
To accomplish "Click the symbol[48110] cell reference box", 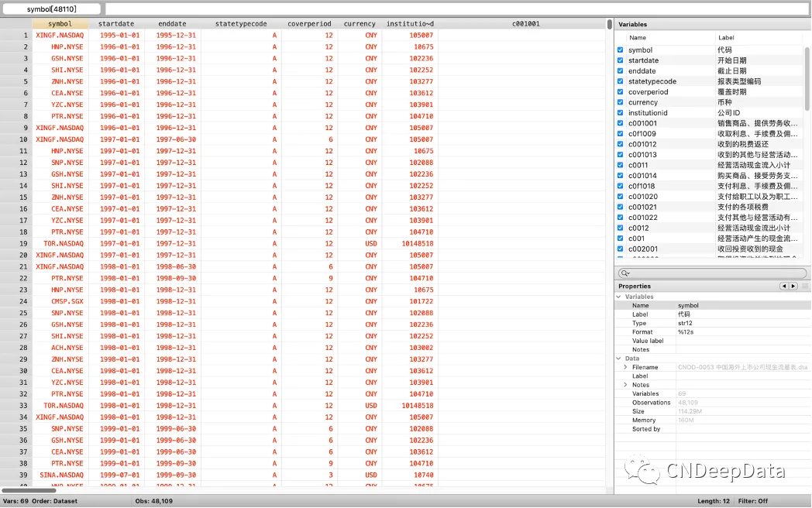I will [x=52, y=9].
